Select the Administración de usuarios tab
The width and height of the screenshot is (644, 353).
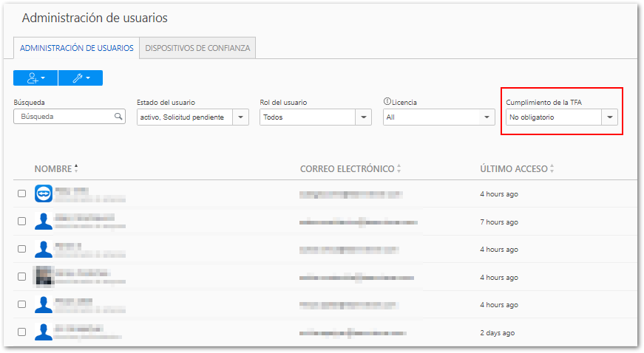click(x=76, y=48)
